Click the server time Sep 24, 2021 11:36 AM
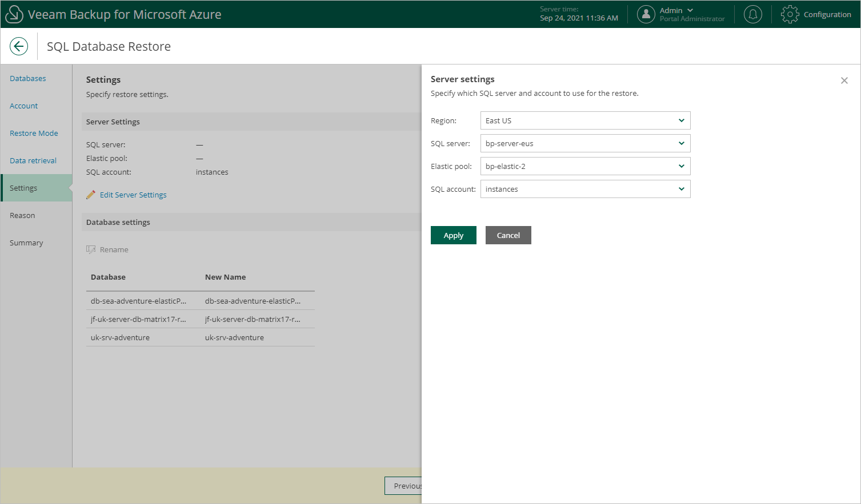 point(579,18)
